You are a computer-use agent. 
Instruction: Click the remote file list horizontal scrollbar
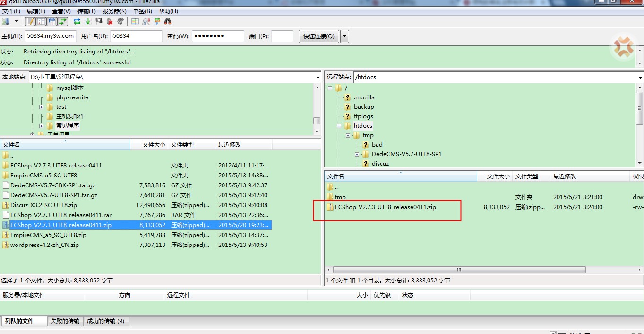(x=458, y=270)
